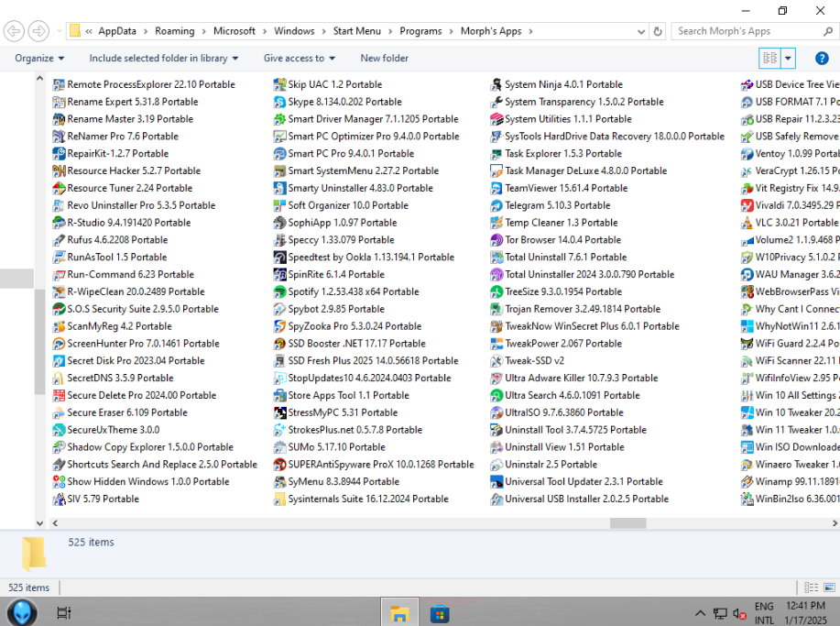Open the view options dropdown arrow
The height and width of the screenshot is (626, 840).
(788, 59)
